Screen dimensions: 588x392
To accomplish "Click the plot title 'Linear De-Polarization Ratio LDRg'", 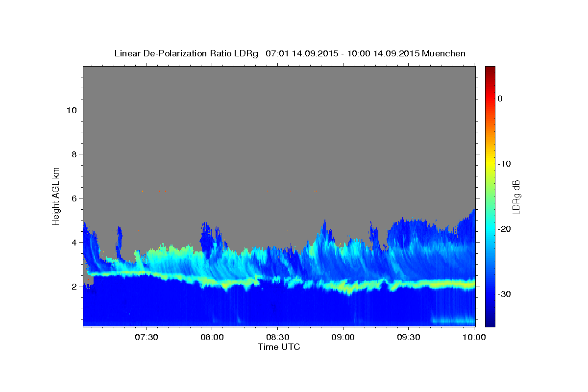I will (186, 53).
